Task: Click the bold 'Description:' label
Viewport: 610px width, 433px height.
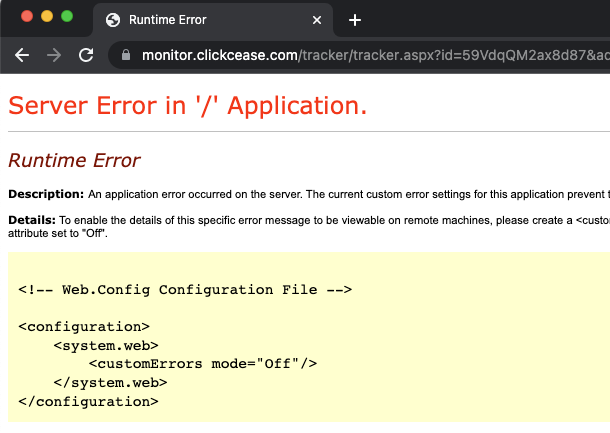Action: pyautogui.click(x=46, y=194)
